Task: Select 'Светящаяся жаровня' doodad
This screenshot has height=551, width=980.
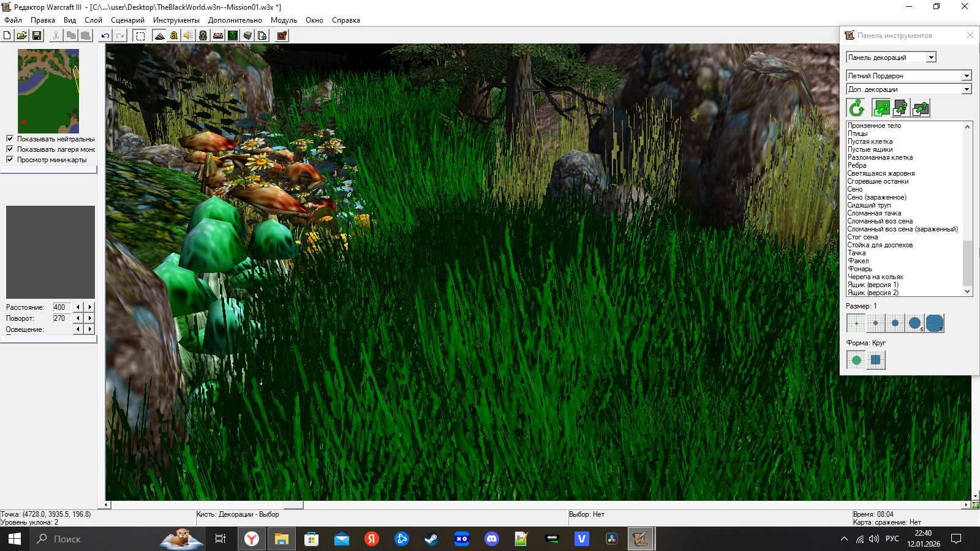Action: click(881, 173)
